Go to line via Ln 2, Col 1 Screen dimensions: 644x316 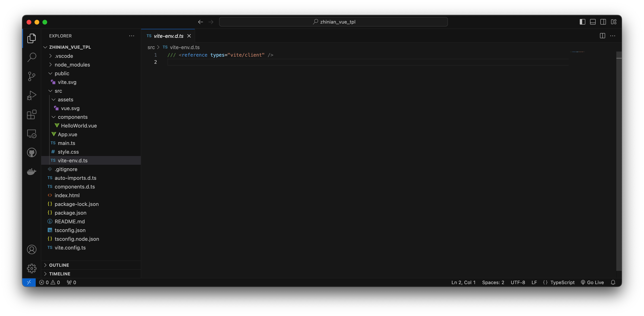463,282
